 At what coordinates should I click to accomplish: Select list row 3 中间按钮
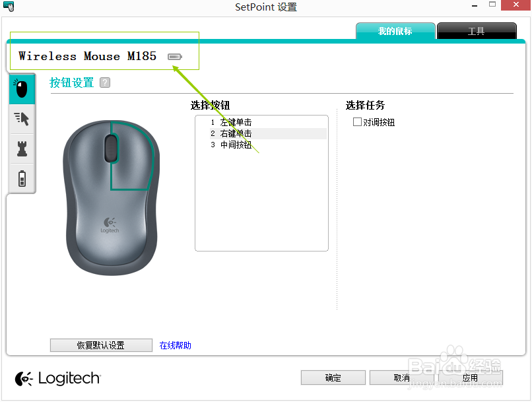pyautogui.click(x=268, y=145)
